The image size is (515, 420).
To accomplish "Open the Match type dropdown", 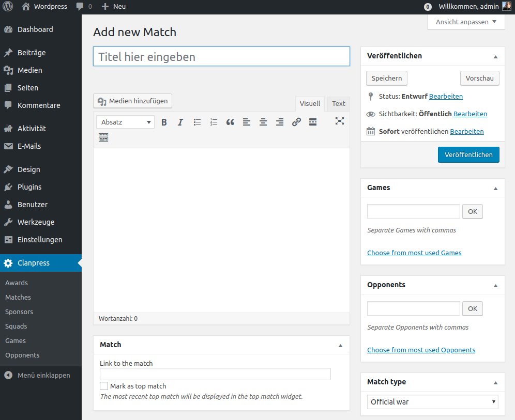I will 432,402.
